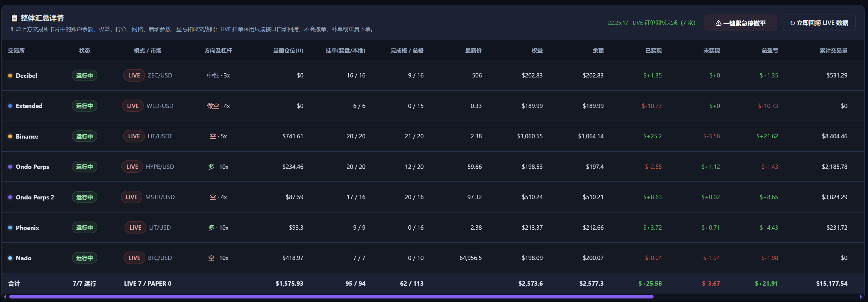Viewport: 868px width, 302px height.
Task: Click the 最新价 column header
Action: click(473, 50)
